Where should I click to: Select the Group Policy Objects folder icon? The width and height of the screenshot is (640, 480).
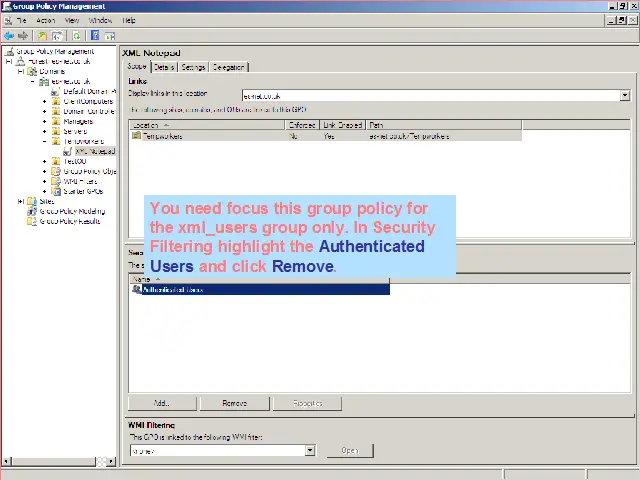[x=57, y=171]
